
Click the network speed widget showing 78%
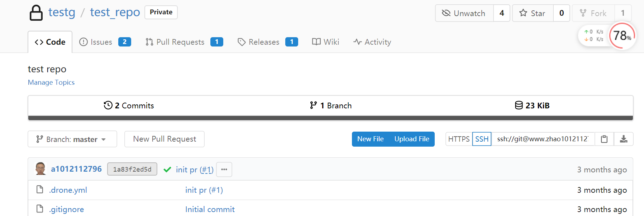click(607, 35)
